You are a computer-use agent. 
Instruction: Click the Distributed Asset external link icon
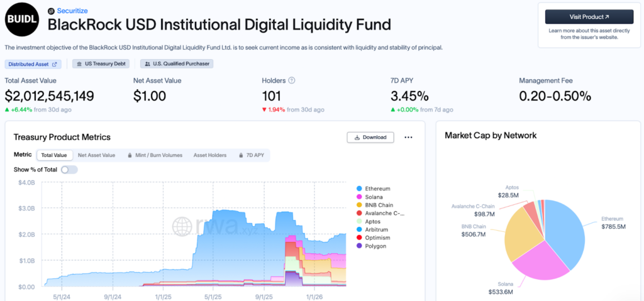pos(55,64)
